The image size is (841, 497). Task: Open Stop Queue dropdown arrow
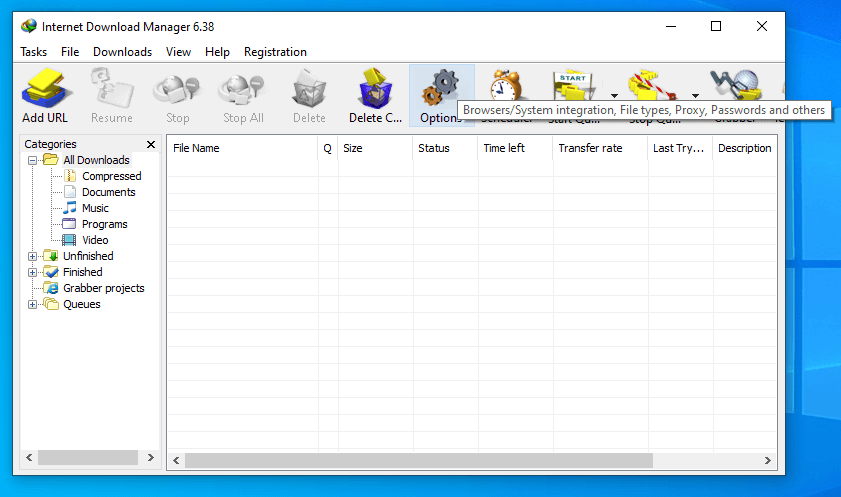click(695, 95)
